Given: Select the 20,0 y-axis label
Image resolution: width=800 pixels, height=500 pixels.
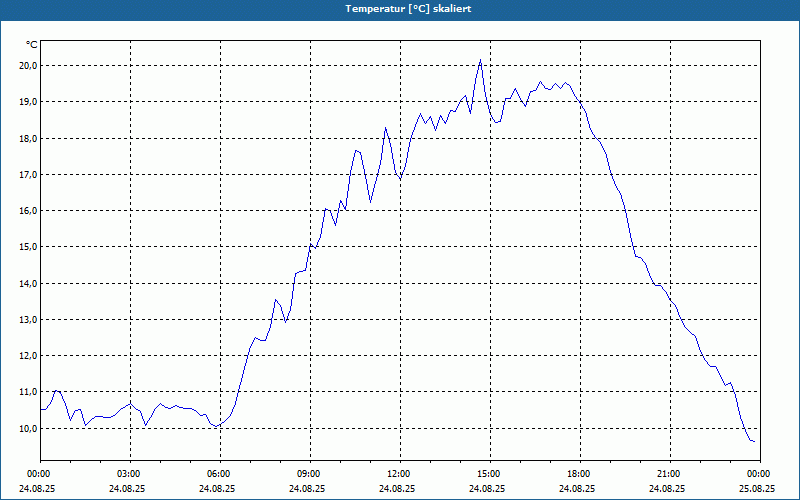Looking at the screenshot, I should click(28, 66).
